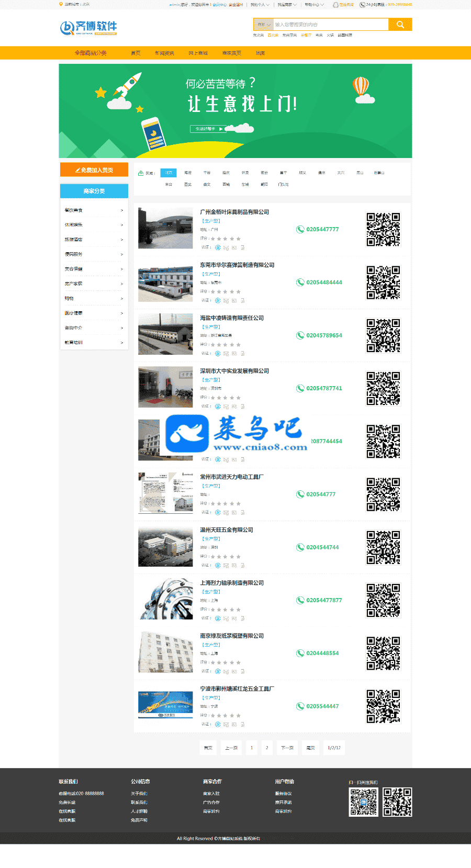This screenshot has height=868, width=471.
Task: Go to 首页 in the navigation bar
Action: pos(136,53)
